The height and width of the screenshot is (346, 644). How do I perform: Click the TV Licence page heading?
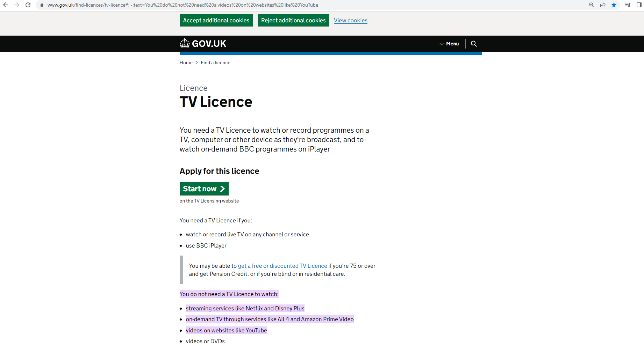(216, 102)
